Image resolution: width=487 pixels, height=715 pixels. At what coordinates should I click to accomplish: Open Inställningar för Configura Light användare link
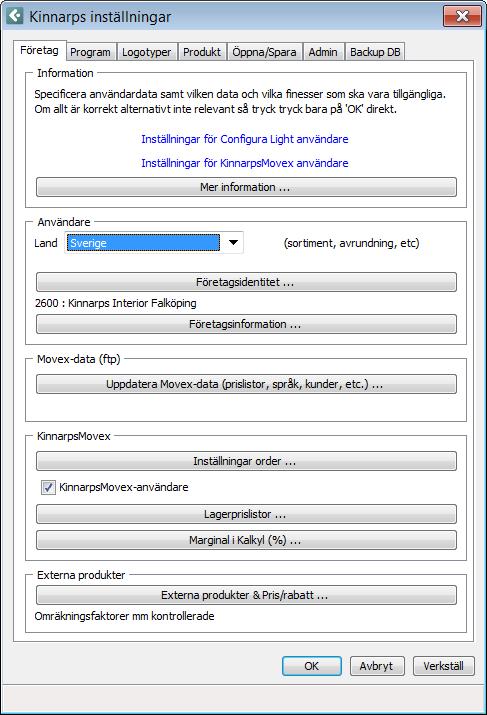(x=245, y=139)
